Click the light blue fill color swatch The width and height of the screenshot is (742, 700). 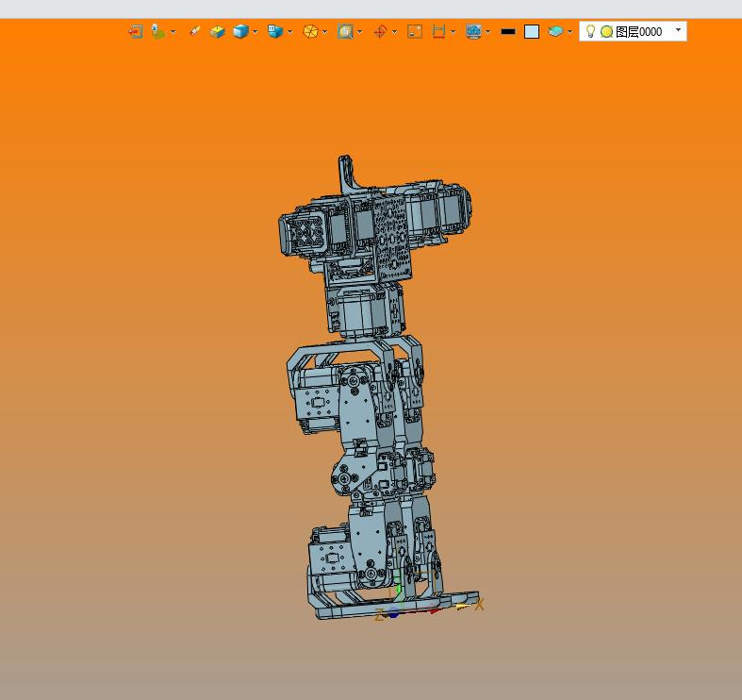pyautogui.click(x=532, y=32)
